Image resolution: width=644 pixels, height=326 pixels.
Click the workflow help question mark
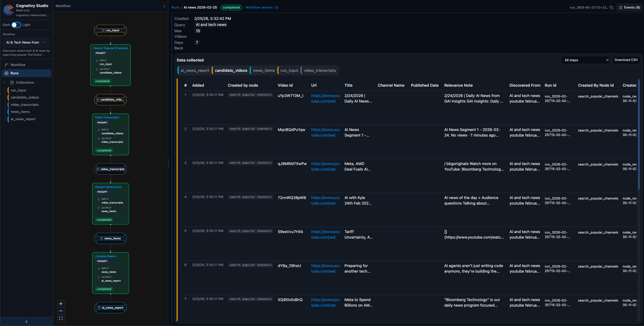164,7
